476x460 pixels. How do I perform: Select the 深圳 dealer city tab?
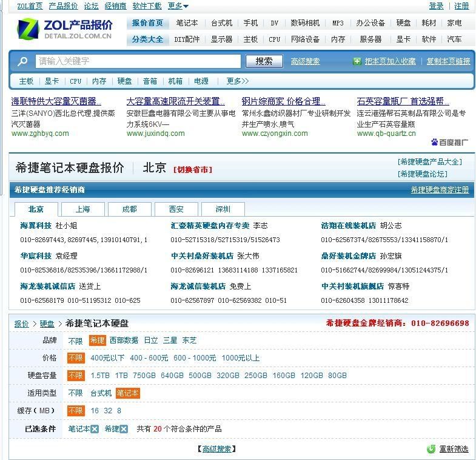tap(223, 209)
